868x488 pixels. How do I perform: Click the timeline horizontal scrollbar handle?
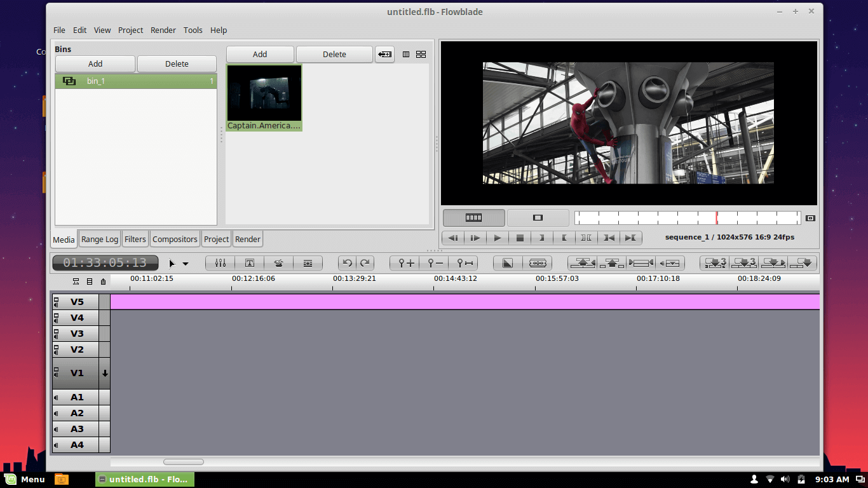point(184,462)
